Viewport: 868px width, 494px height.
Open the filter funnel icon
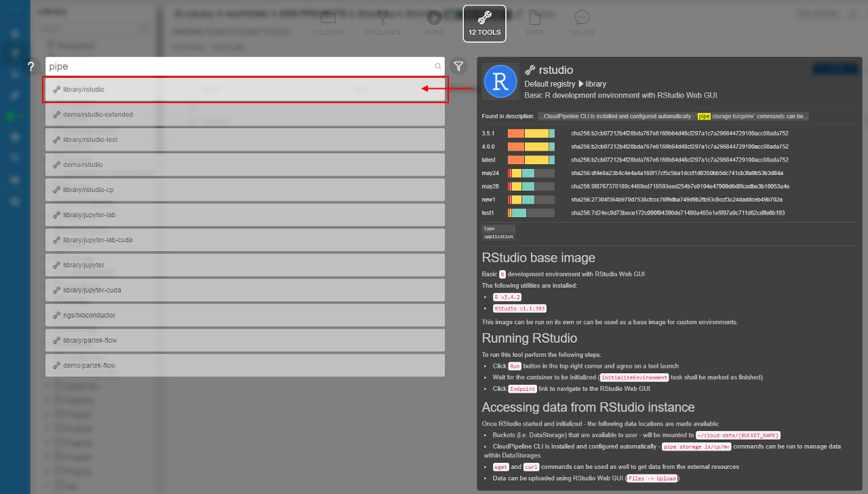(x=459, y=66)
